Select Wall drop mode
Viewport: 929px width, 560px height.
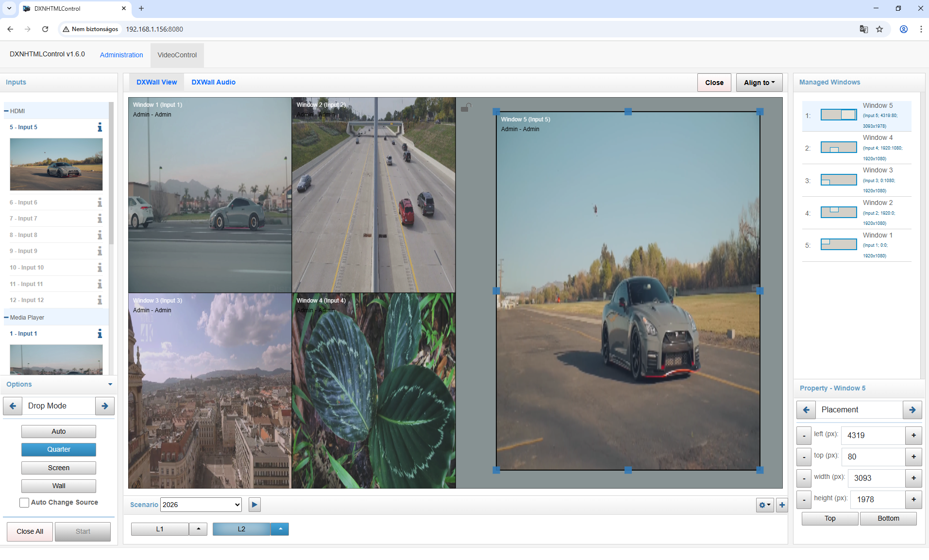(59, 486)
